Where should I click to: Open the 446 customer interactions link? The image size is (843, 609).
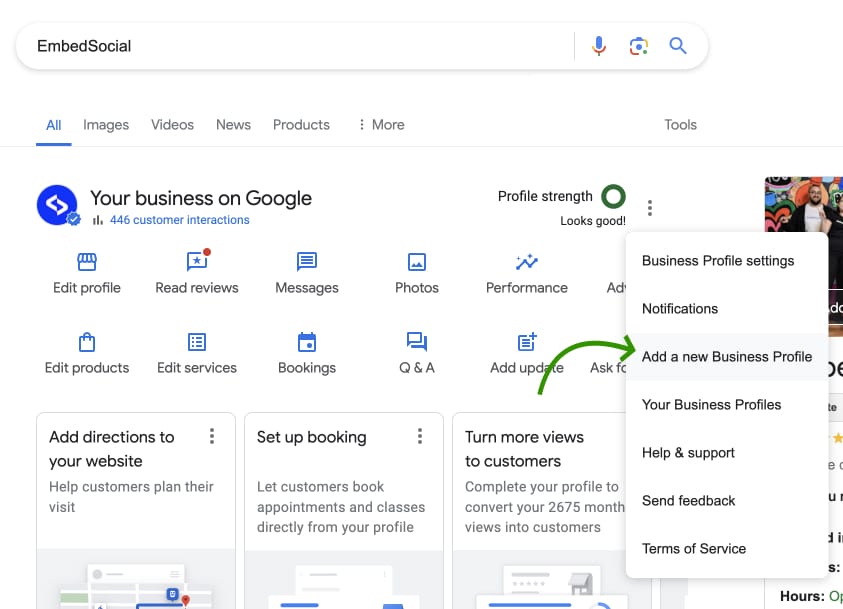pyautogui.click(x=179, y=220)
